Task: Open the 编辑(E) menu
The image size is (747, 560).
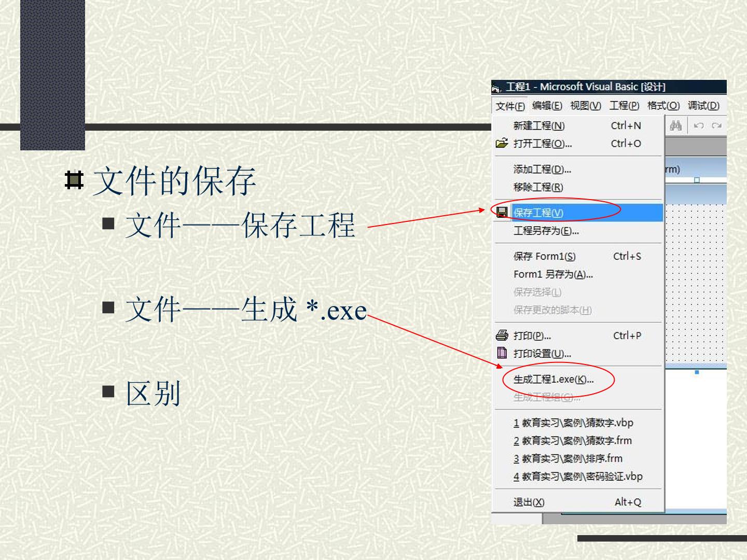Action: pos(547,106)
